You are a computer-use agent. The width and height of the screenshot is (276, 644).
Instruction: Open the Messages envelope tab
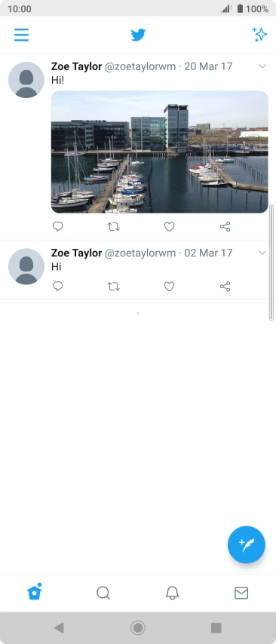(241, 593)
